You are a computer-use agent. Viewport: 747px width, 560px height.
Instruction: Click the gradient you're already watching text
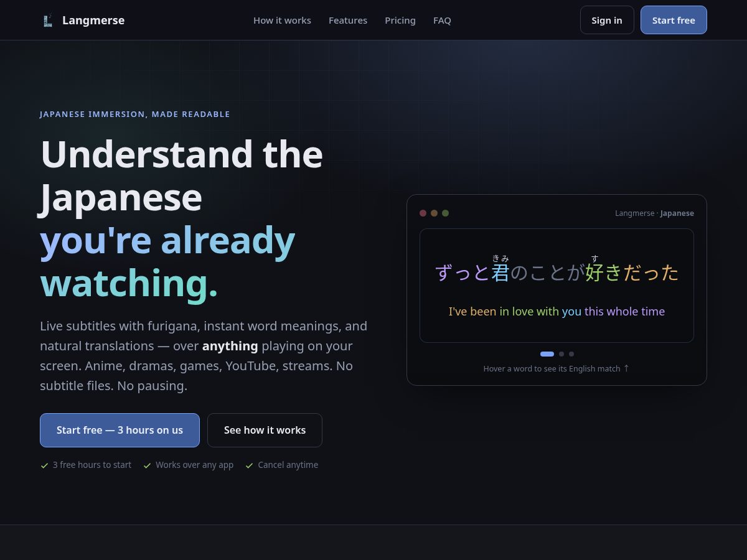coord(167,261)
